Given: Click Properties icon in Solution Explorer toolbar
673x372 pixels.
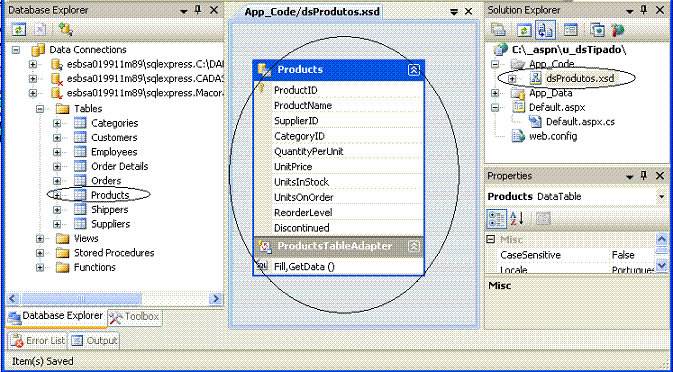Looking at the screenshot, I should coord(498,30).
